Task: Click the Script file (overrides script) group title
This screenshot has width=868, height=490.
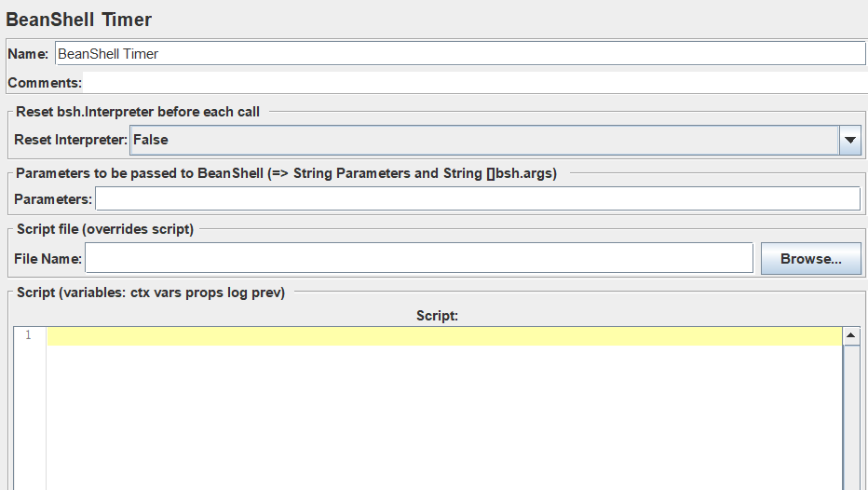Action: [x=105, y=229]
